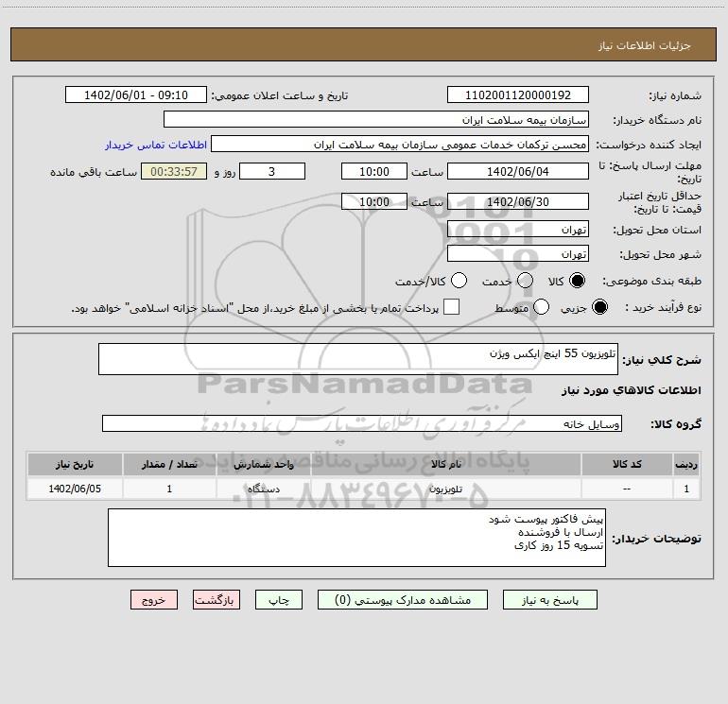Select the متوسط purchase type radio
The height and width of the screenshot is (704, 728).
click(541, 307)
